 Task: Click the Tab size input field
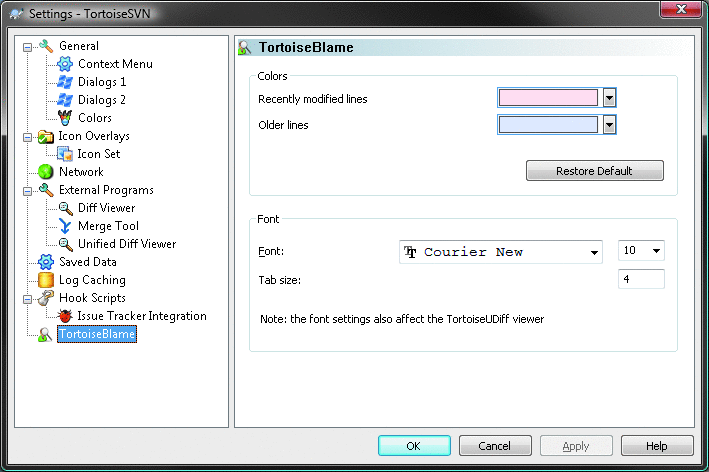pos(641,279)
